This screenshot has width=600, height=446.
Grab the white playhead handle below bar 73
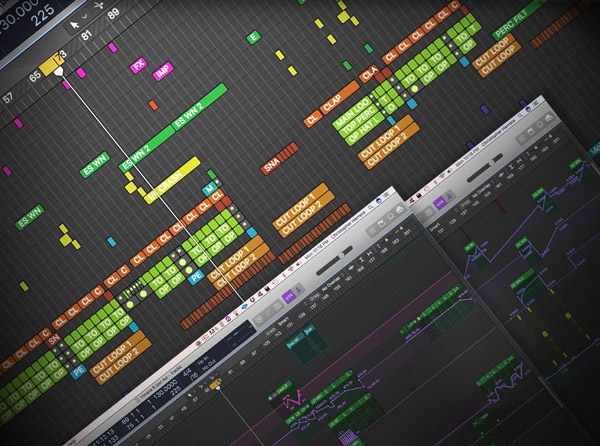[58, 72]
